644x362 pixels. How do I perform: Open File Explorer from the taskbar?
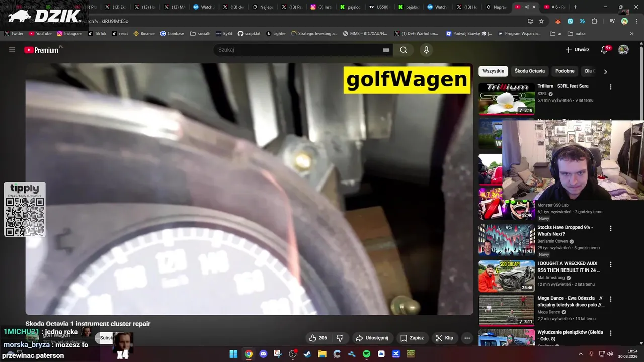click(322, 354)
